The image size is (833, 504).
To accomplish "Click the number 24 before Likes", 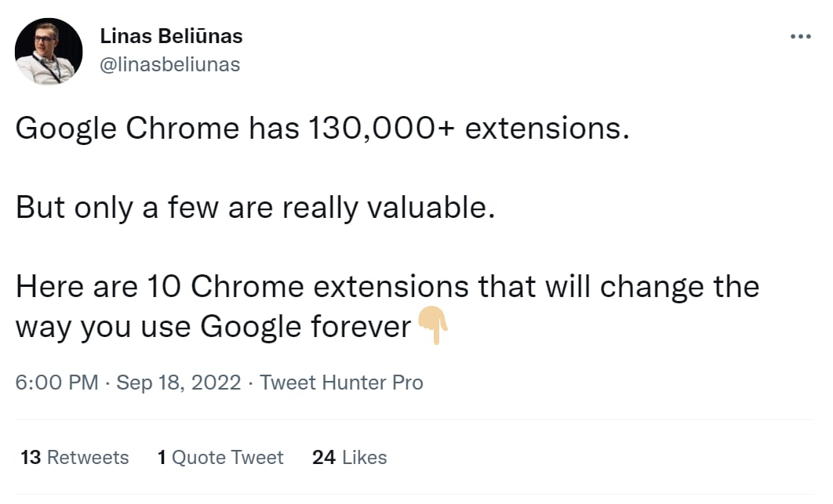I will 324,457.
